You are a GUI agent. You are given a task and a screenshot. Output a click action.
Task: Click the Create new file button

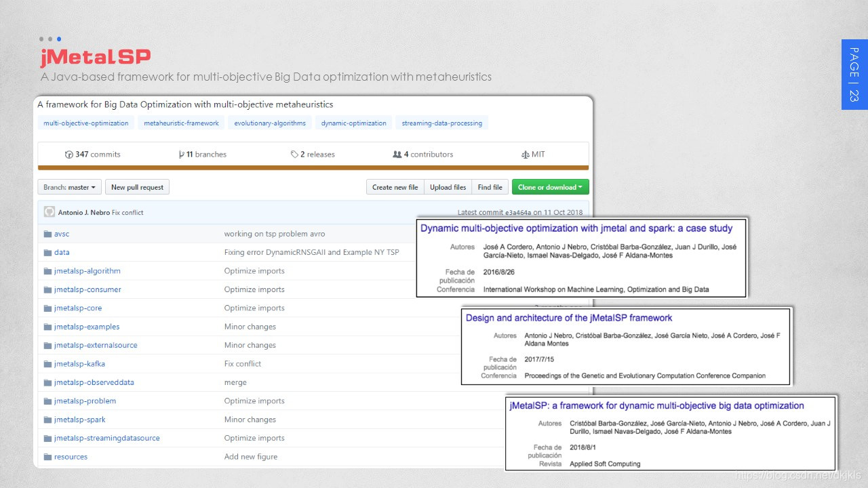(x=395, y=187)
